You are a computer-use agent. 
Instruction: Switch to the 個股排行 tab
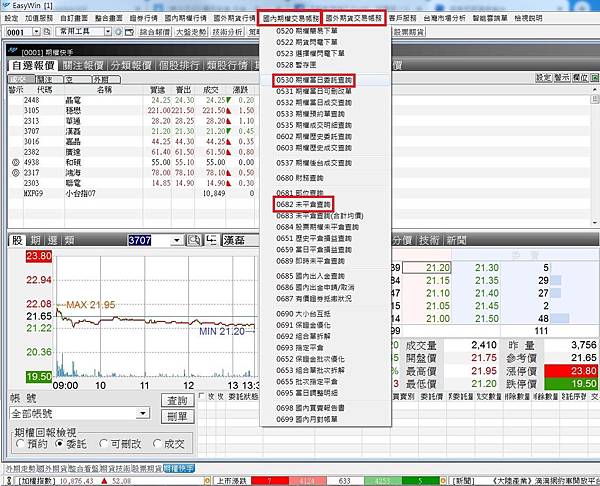(x=179, y=65)
